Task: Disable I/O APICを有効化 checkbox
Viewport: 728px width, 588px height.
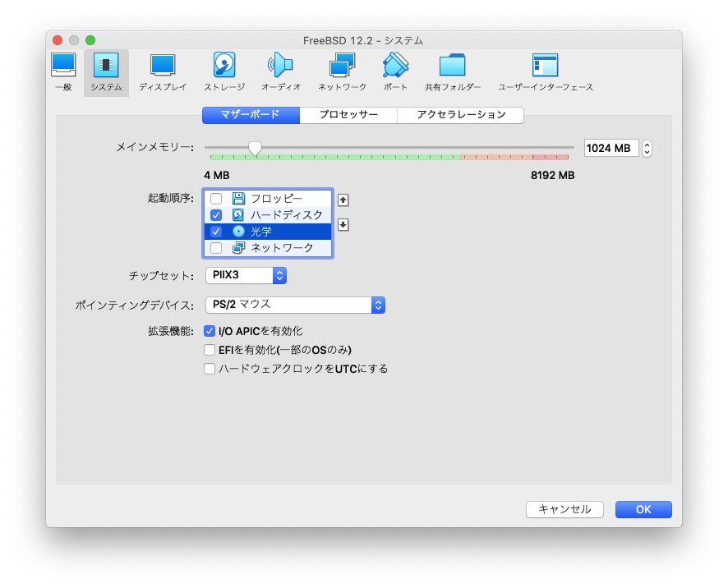Action: (210, 331)
